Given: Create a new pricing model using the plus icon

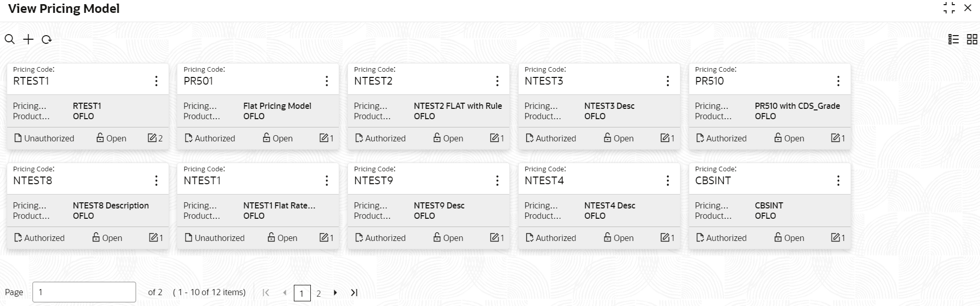Looking at the screenshot, I should pos(28,39).
